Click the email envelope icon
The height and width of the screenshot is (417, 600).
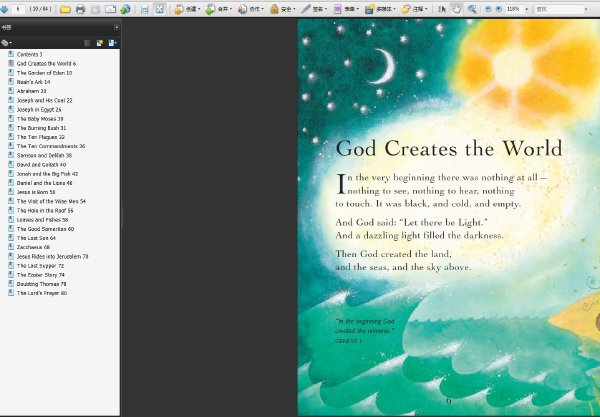(x=110, y=9)
